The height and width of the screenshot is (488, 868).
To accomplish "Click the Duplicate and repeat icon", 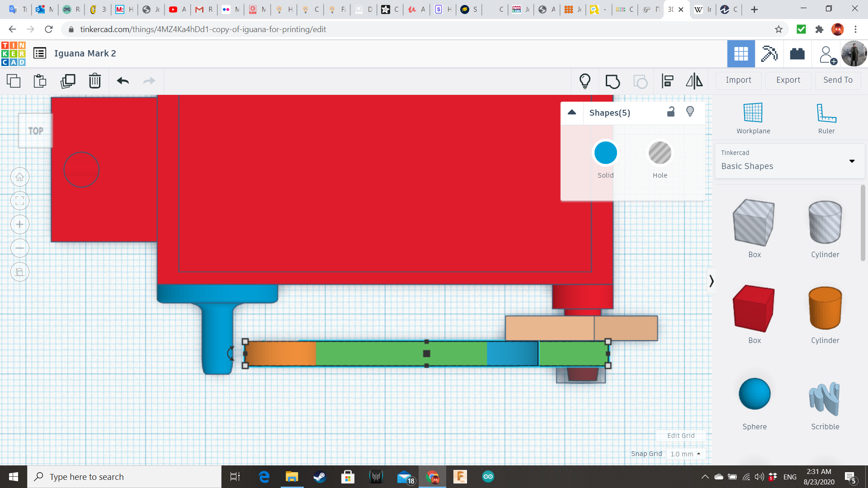I will (x=68, y=81).
